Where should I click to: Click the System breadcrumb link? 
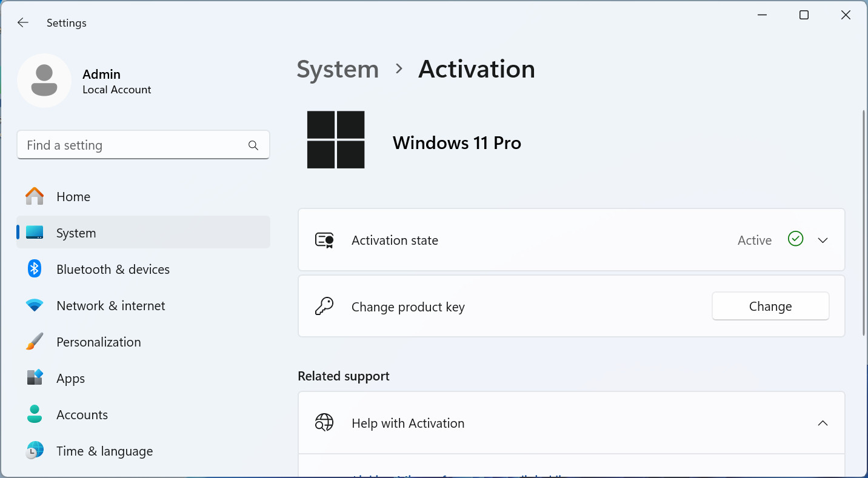[x=338, y=69]
